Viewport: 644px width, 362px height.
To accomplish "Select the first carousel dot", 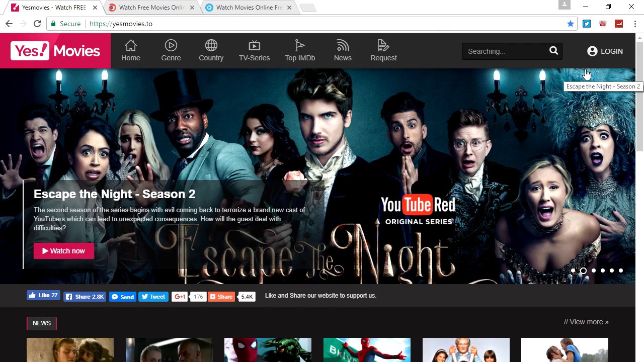I will point(573,270).
